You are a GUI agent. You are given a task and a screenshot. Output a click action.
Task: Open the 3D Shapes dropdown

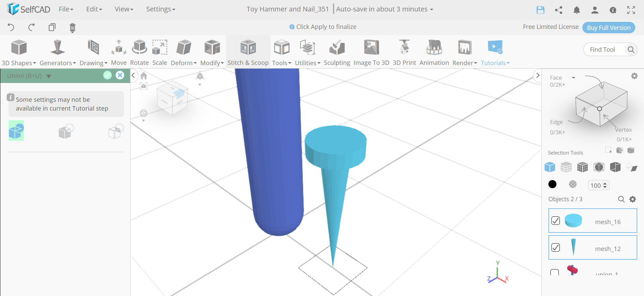[19, 53]
